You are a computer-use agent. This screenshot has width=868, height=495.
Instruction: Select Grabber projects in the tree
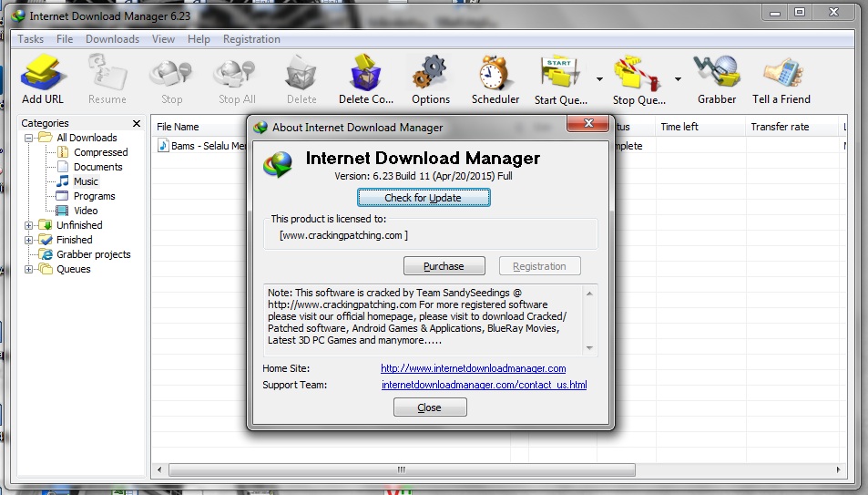[x=94, y=254]
